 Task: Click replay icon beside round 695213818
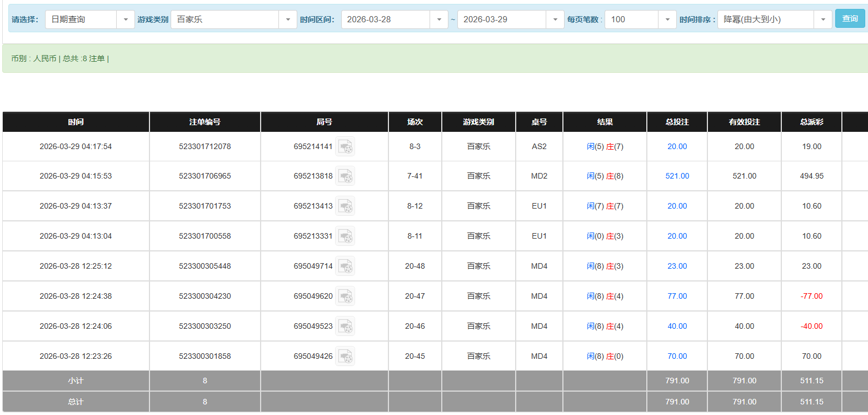tap(345, 176)
